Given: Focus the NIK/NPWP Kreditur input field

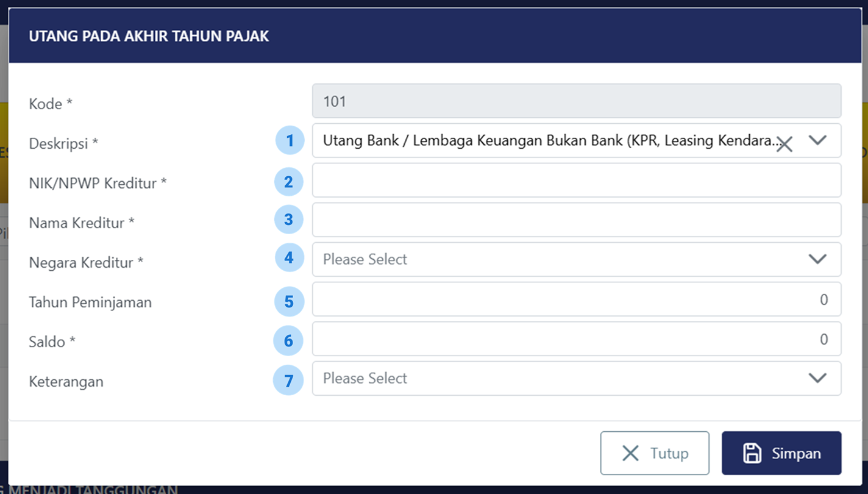Looking at the screenshot, I should (x=576, y=180).
